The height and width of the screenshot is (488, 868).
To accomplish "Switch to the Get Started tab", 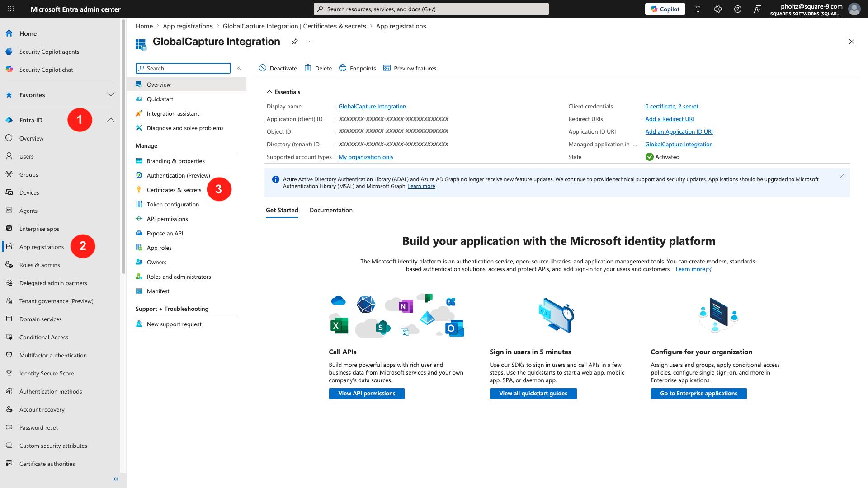I will (282, 210).
